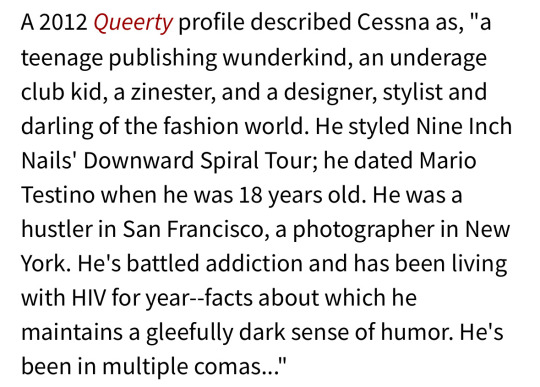Image resolution: width=540 pixels, height=387 pixels.
Task: Click the word "darling" in the paragraph
Action: [57, 127]
